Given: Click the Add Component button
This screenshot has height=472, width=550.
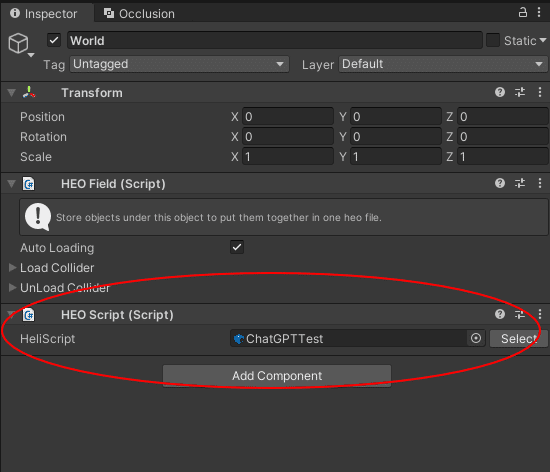Looking at the screenshot, I should 277,376.
